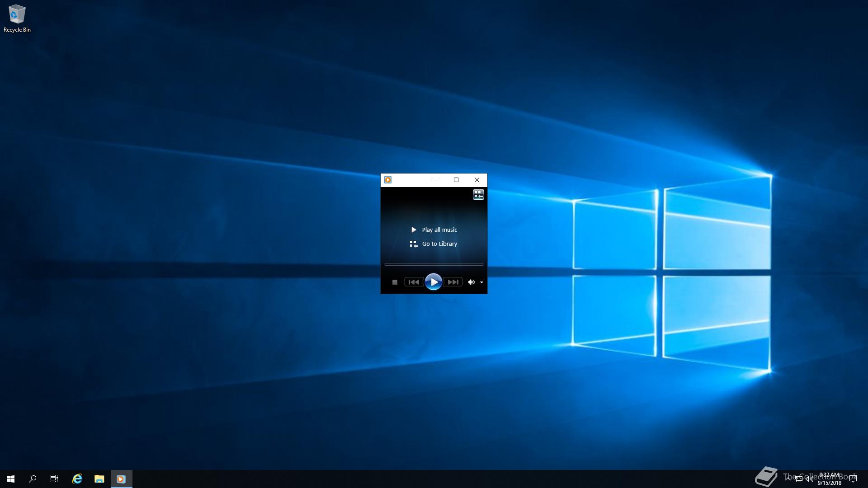Viewport: 868px width, 488px height.
Task: Open Task View from the taskbar
Action: [54, 479]
